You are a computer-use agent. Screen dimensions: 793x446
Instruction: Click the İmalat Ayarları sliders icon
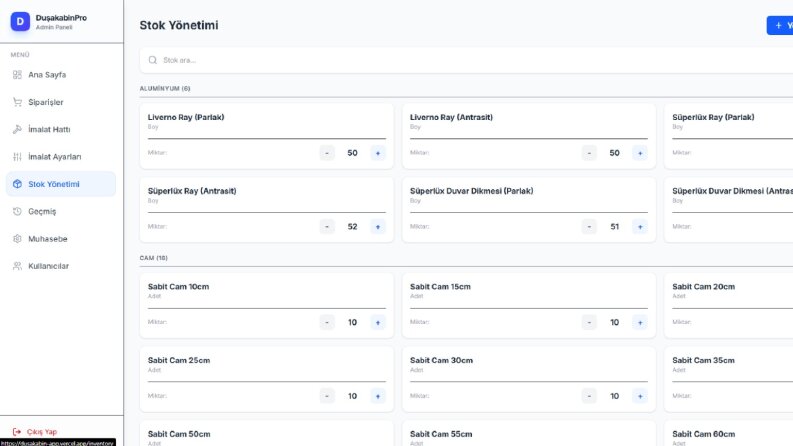(17, 157)
